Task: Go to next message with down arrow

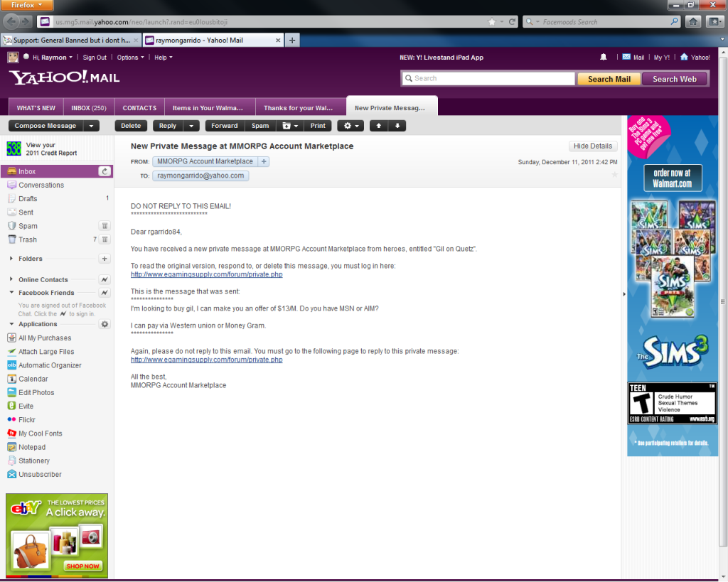Action: point(397,126)
